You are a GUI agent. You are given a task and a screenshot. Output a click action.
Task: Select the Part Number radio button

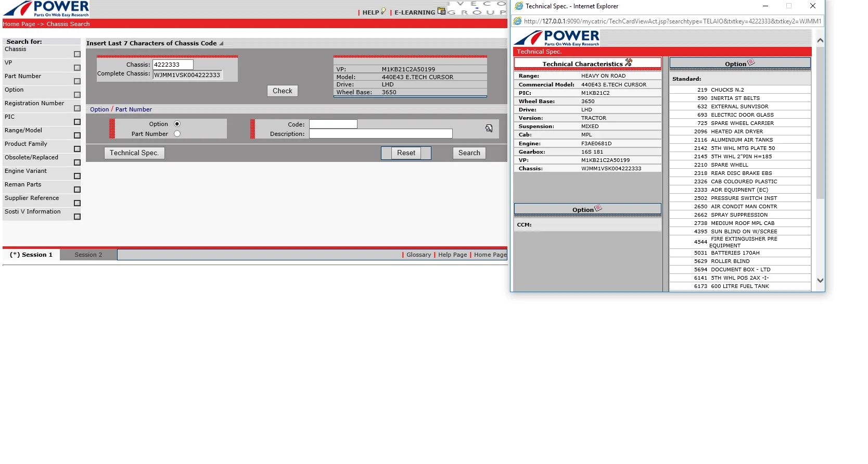coord(177,134)
